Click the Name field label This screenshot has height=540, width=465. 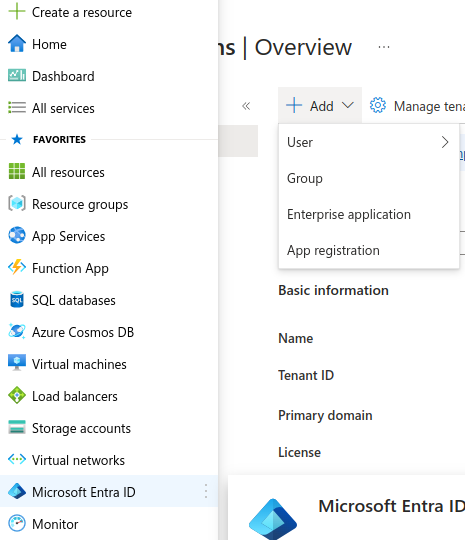tap(296, 338)
